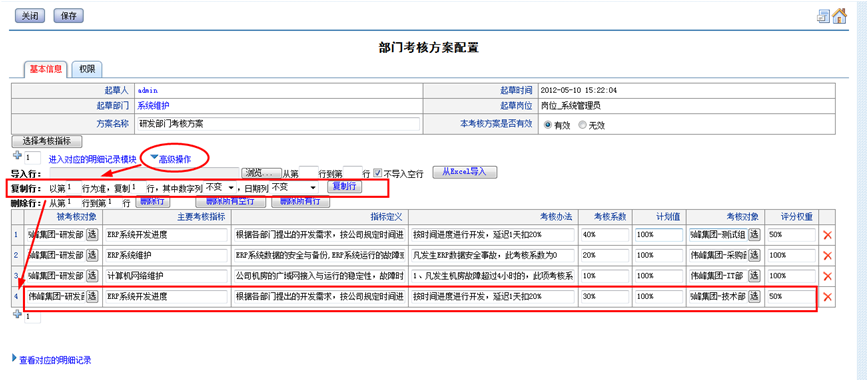Image resolution: width=868 pixels, height=381 pixels.
Task: Toggle the 不导入空行 checkbox
Action: pyautogui.click(x=378, y=173)
